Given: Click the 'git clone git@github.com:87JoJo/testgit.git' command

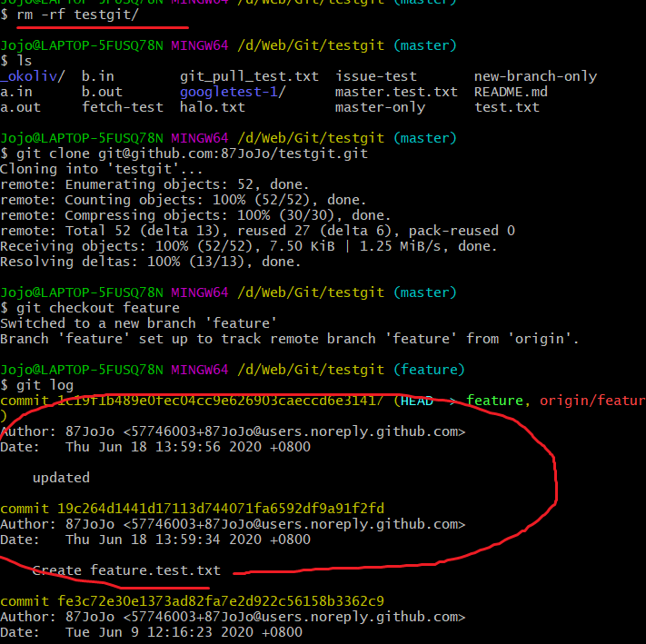Looking at the screenshot, I should point(192,154).
